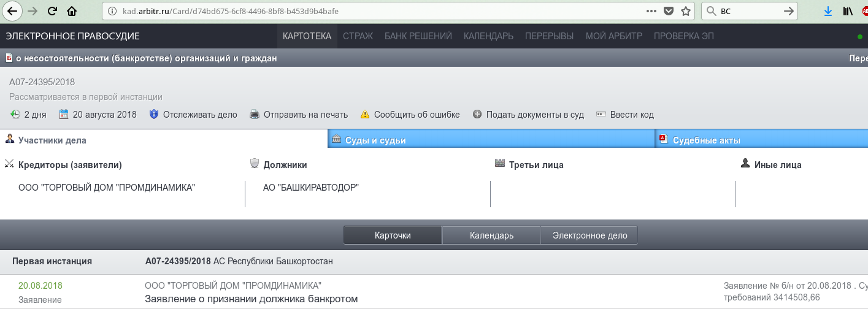Click the URL address bar field

pyautogui.click(x=368, y=11)
